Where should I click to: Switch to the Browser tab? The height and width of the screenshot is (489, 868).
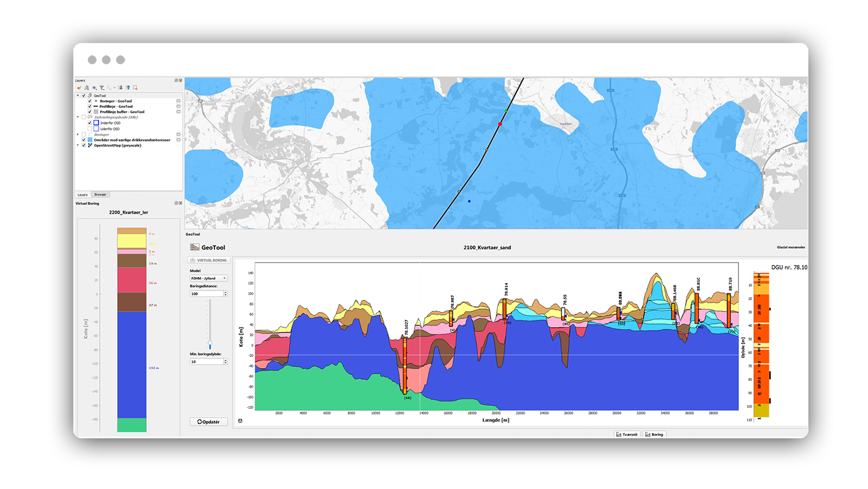(x=100, y=194)
